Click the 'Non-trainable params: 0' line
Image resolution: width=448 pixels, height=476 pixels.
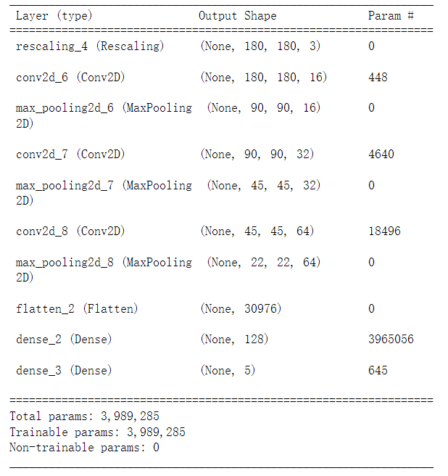pyautogui.click(x=84, y=448)
